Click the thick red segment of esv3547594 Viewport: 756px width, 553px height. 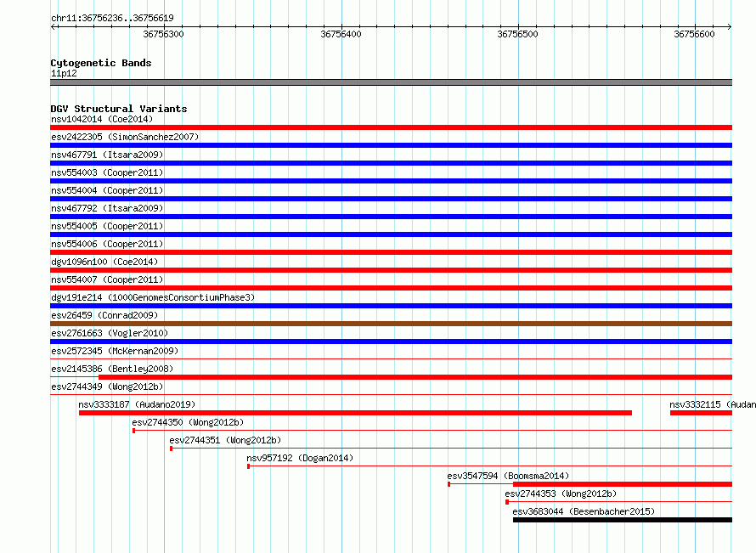pyautogui.click(x=623, y=484)
